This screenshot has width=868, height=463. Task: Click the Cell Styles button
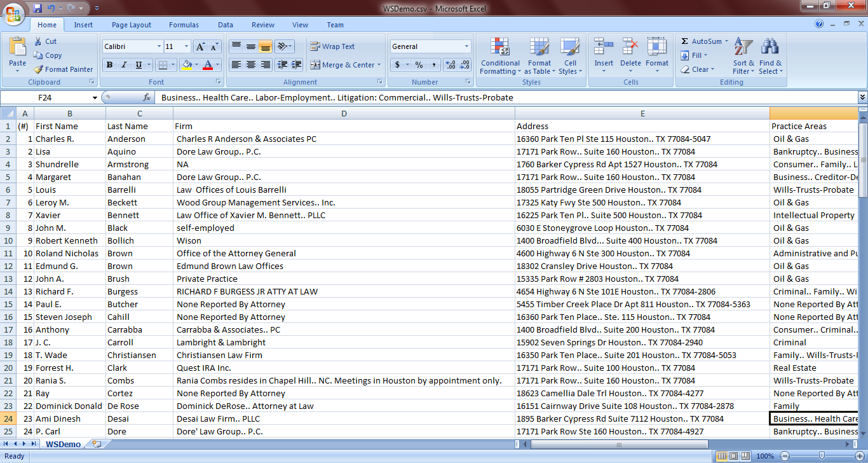click(x=570, y=56)
